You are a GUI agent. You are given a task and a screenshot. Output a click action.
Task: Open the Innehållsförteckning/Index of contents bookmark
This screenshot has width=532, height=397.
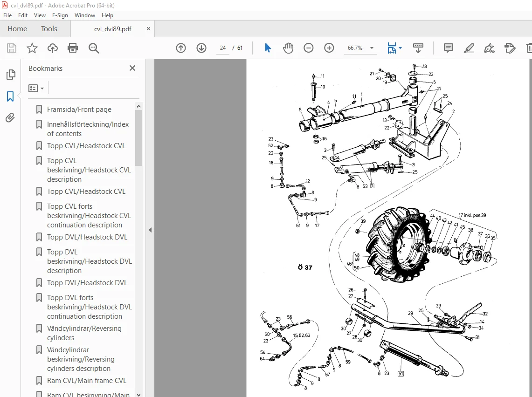[x=88, y=129]
